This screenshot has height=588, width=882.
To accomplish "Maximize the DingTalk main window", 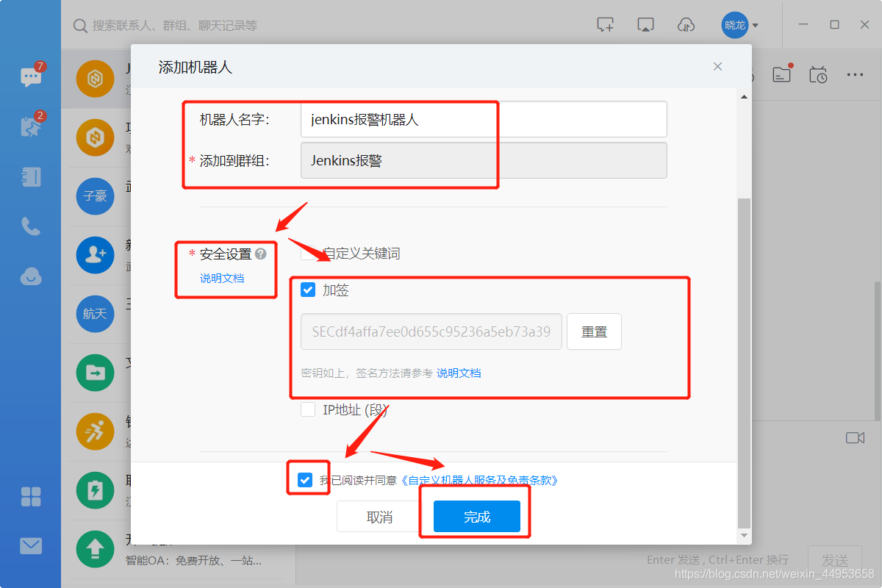I will point(834,25).
